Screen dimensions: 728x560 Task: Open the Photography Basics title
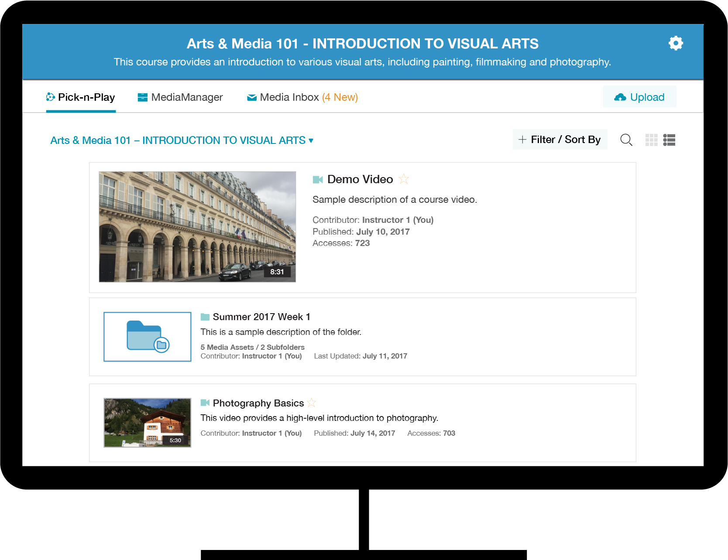coord(258,403)
